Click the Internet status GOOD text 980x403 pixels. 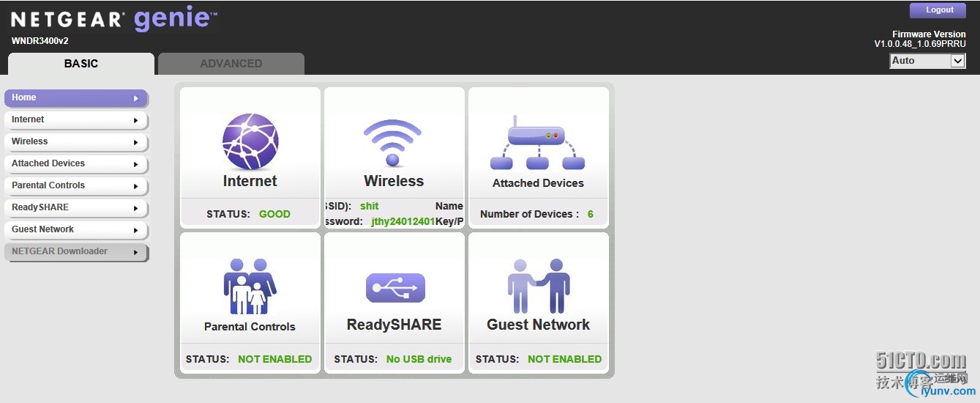(x=274, y=214)
